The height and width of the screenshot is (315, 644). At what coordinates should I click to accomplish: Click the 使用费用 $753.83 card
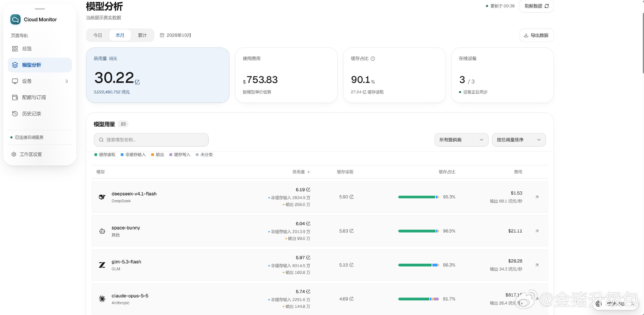[286, 75]
